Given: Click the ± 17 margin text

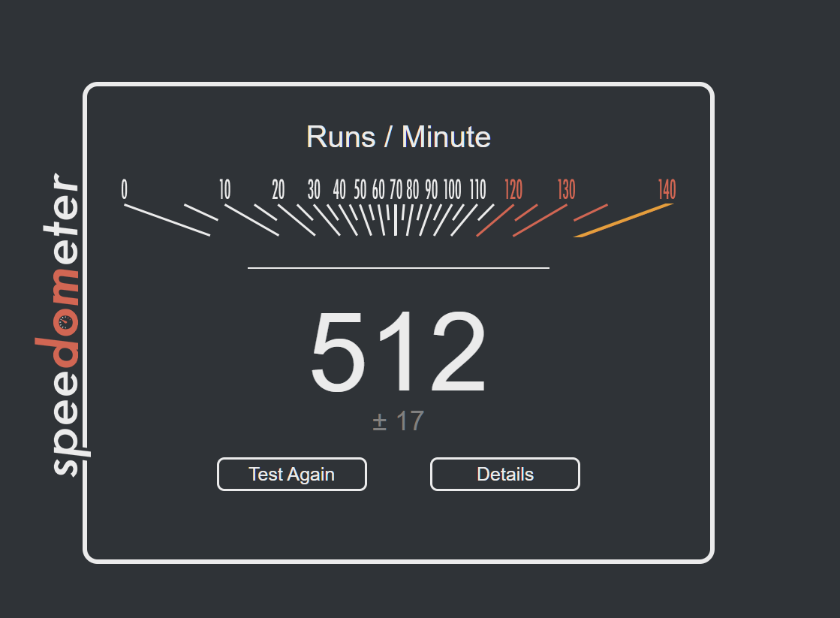Looking at the screenshot, I should tap(399, 421).
